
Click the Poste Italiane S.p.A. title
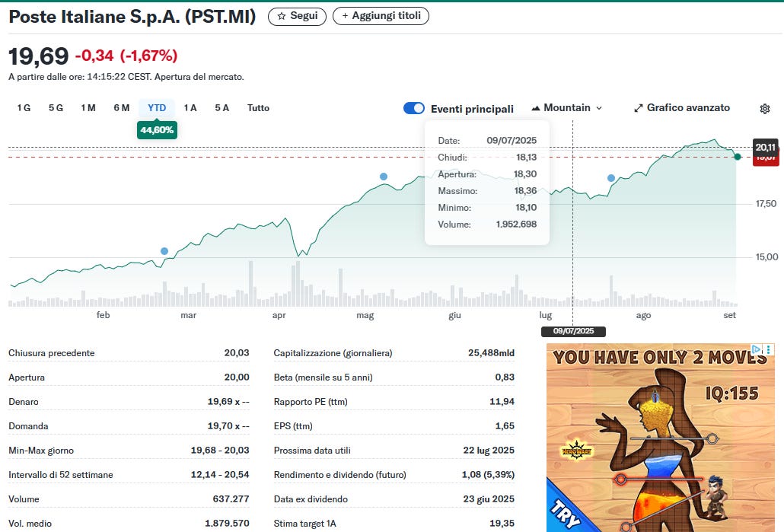132,17
